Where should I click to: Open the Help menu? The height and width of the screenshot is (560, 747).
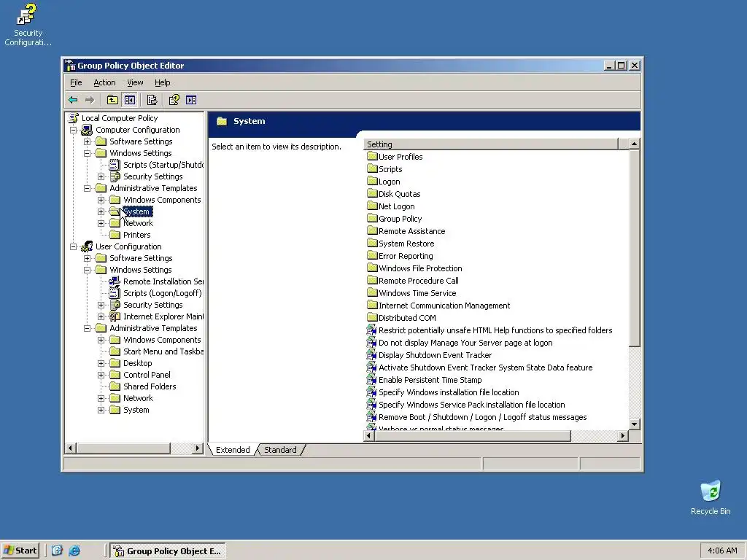(x=162, y=82)
